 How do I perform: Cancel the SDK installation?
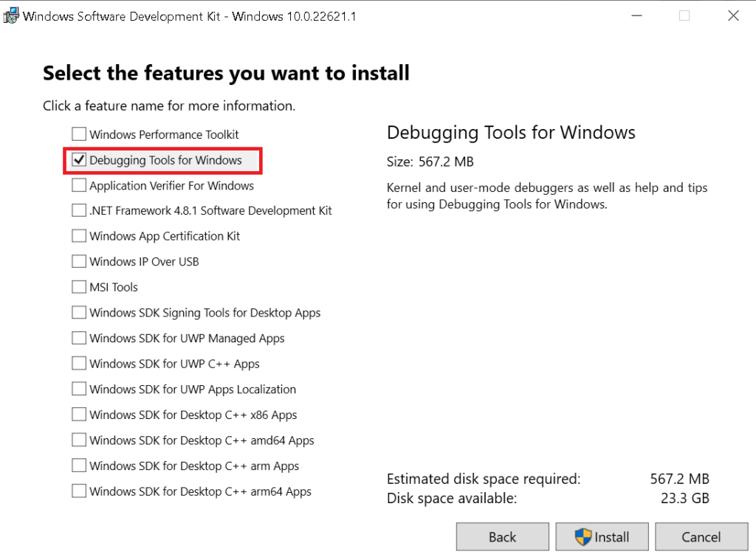pos(701,536)
